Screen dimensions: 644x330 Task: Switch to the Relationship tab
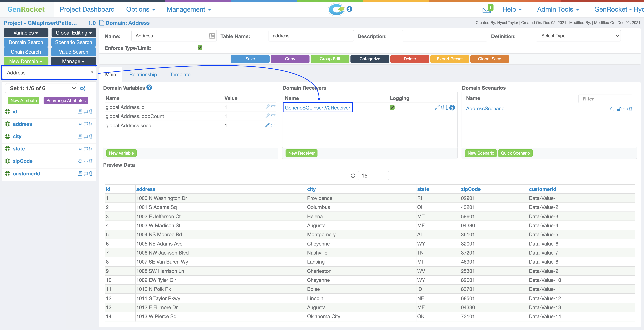click(143, 74)
